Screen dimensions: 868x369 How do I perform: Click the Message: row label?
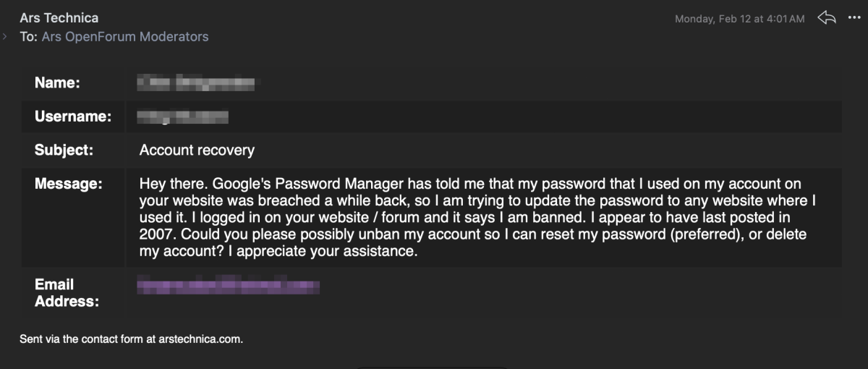69,184
